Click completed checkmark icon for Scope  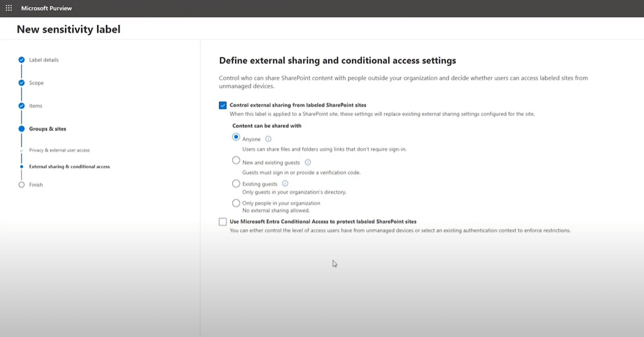(x=21, y=83)
